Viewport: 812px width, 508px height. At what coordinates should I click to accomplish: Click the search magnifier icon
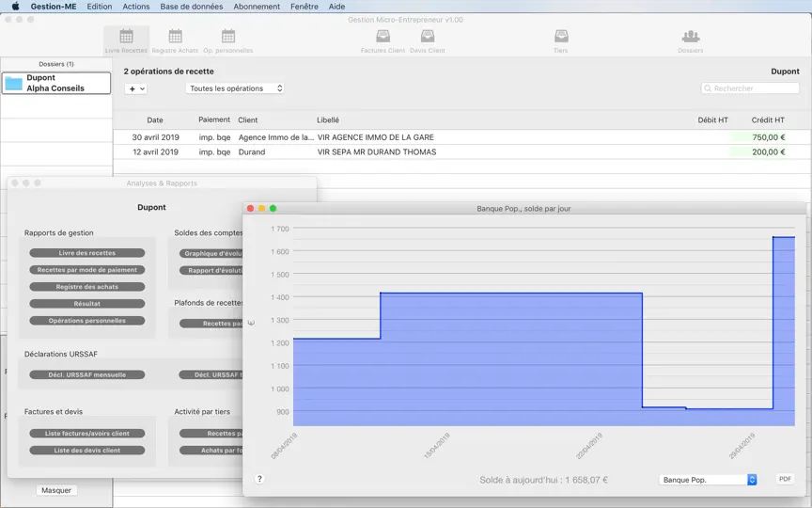coord(708,88)
